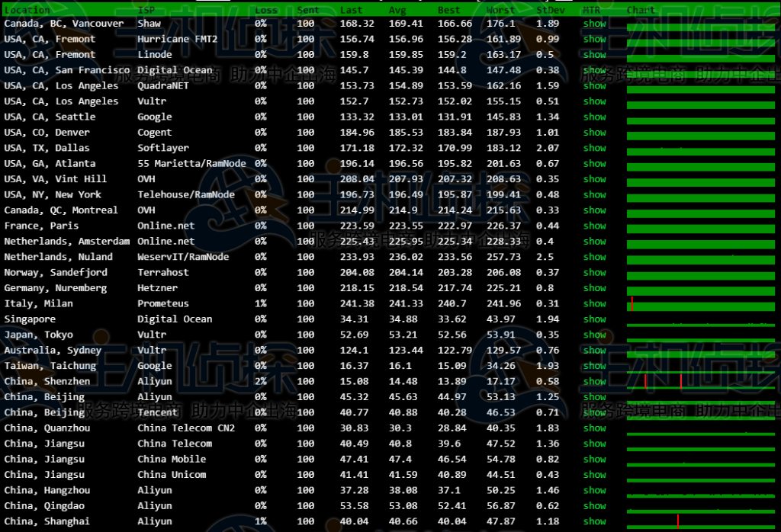Viewport: 781px width, 532px height.
Task: Select the 'QuadraNET' ISP cell
Action: point(163,85)
